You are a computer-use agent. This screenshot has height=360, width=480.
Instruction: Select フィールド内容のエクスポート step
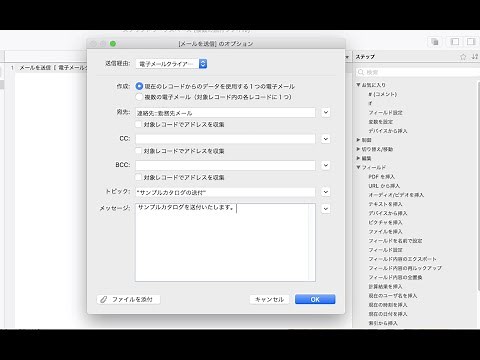[x=402, y=259]
